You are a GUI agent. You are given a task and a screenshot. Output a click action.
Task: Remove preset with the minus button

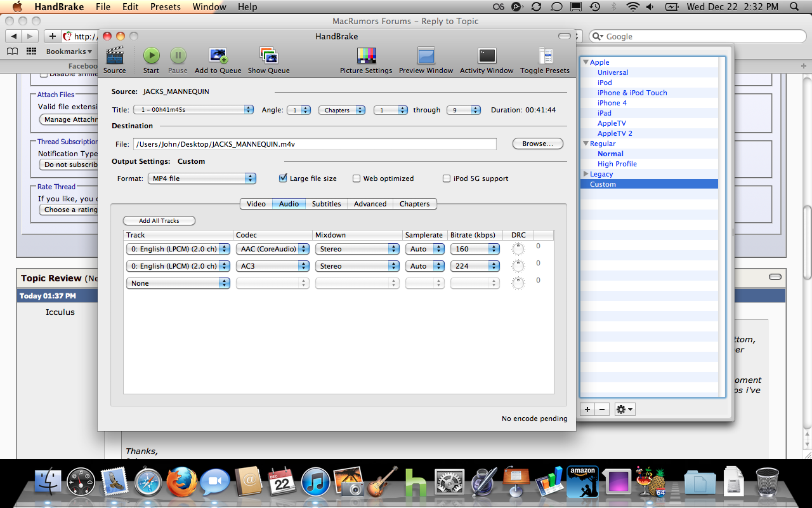[603, 410]
